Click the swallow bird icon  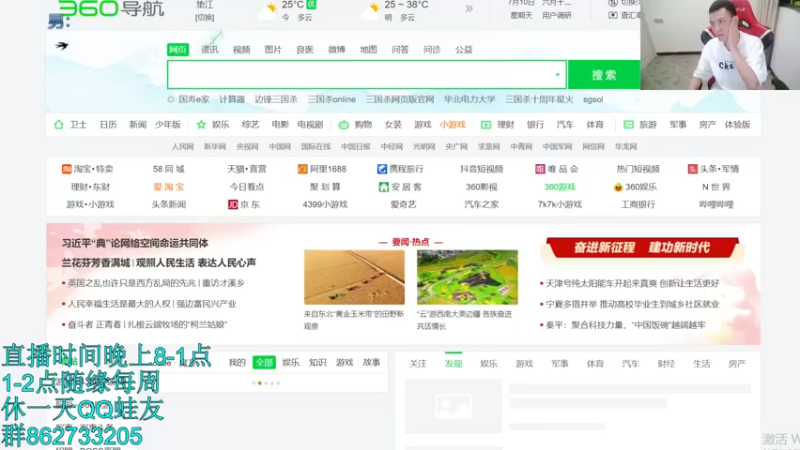[x=62, y=46]
